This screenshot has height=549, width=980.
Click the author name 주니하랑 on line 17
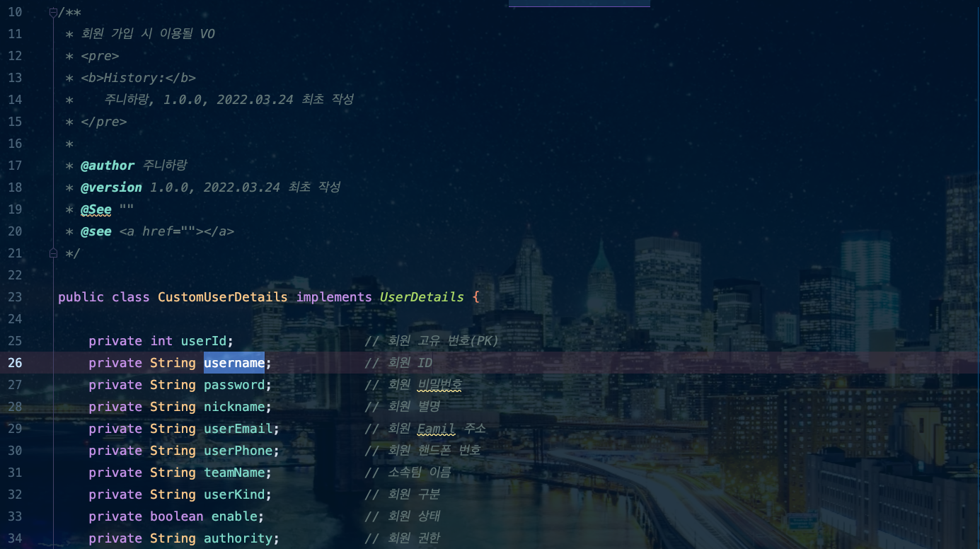(x=165, y=166)
